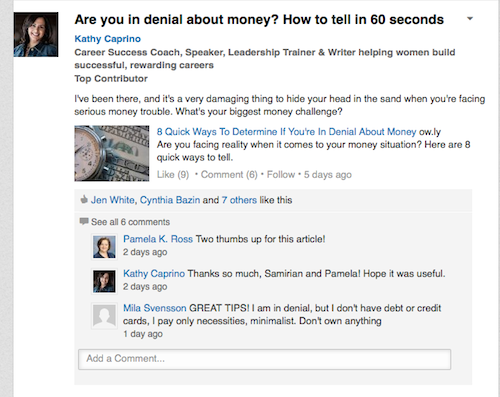Viewport: 500px width, 397px height.
Task: Click Mila Svensson's placeholder avatar icon
Action: 104,316
